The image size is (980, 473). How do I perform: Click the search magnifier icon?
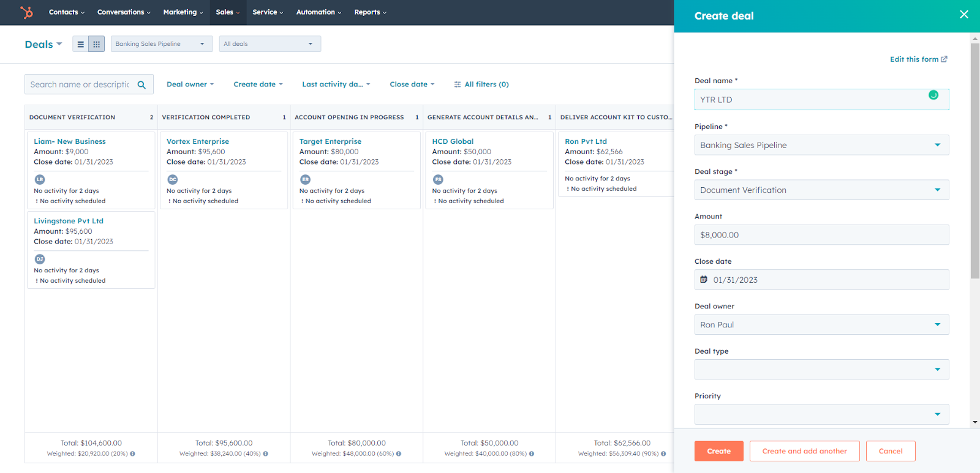[x=141, y=84]
